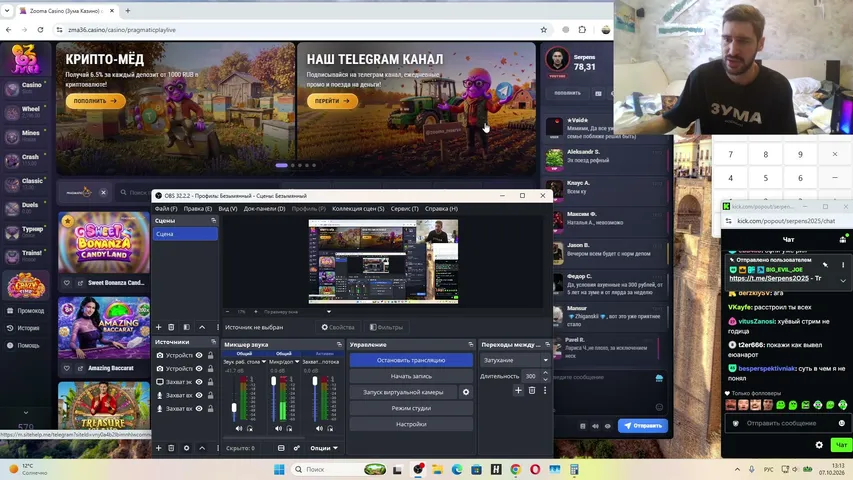This screenshot has height=480, width=853.
Task: Open Duels in casino sidebar
Action: [x=24, y=207]
